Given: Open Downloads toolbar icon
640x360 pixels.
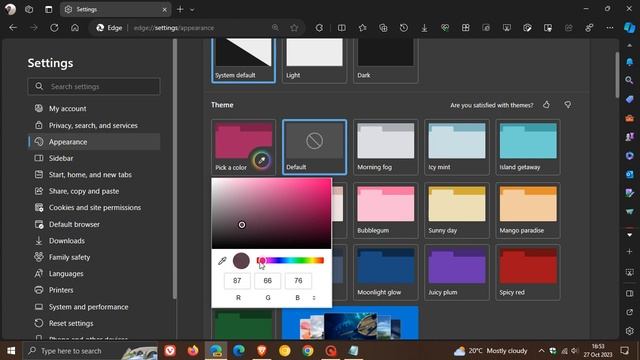Looking at the screenshot, I should tap(424, 28).
